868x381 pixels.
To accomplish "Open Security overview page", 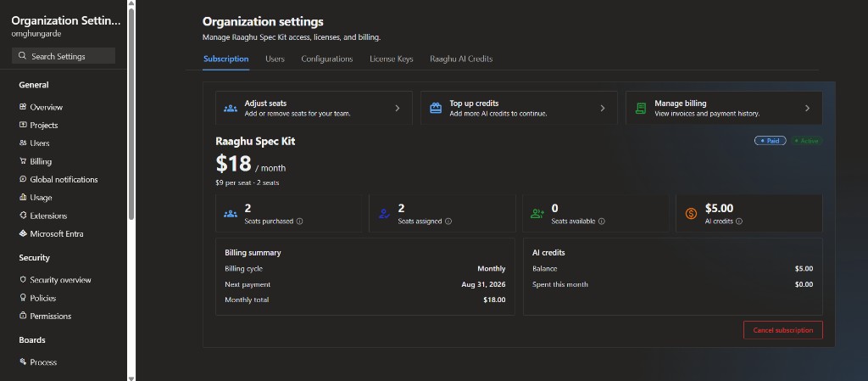I will click(60, 280).
